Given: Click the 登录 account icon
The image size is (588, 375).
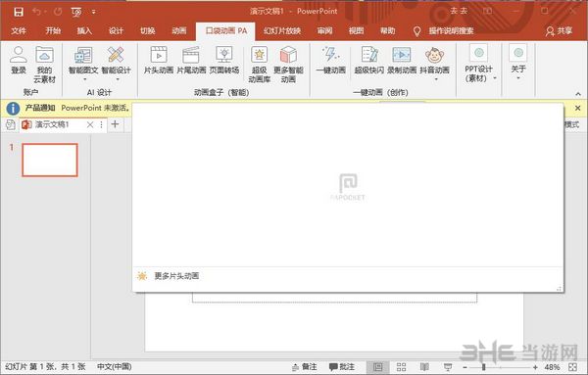Looking at the screenshot, I should (x=19, y=60).
